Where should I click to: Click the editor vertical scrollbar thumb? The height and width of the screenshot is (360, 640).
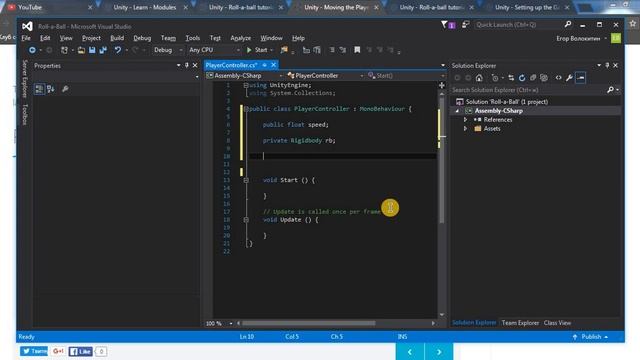tap(442, 159)
